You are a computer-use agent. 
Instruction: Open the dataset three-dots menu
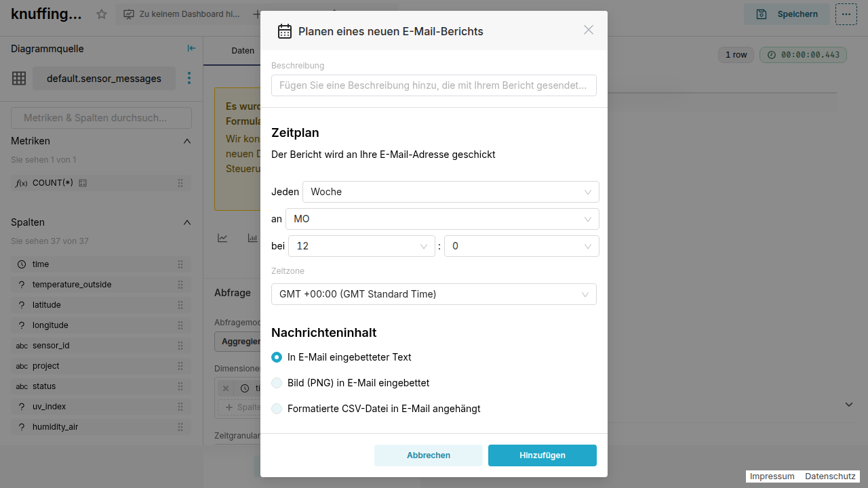click(189, 79)
